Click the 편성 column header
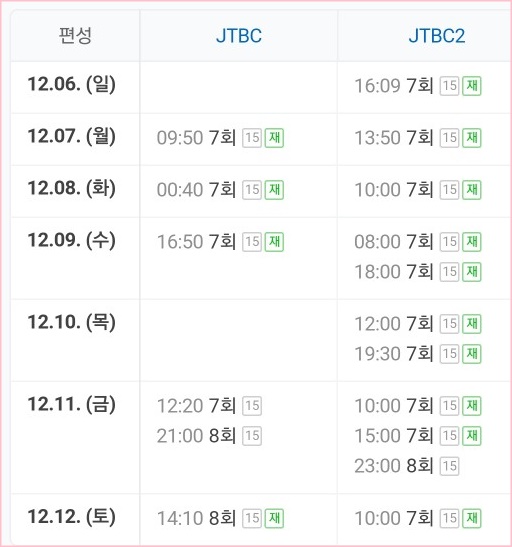This screenshot has width=512, height=547. point(75,36)
